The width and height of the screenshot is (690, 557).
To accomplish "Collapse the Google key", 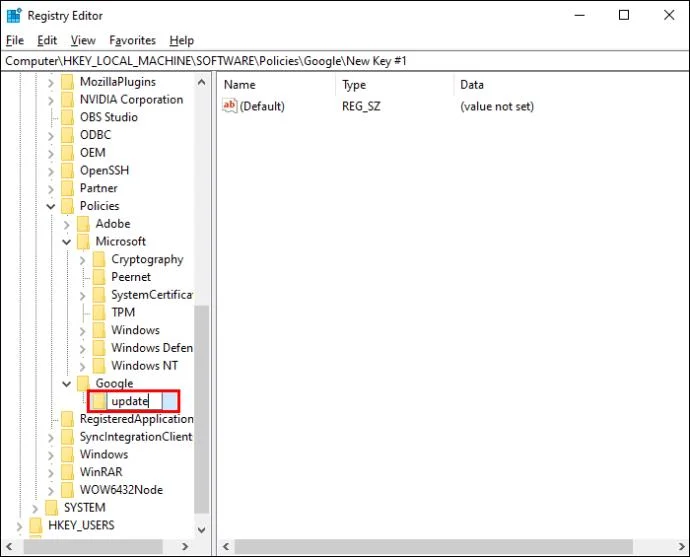I will 66,384.
